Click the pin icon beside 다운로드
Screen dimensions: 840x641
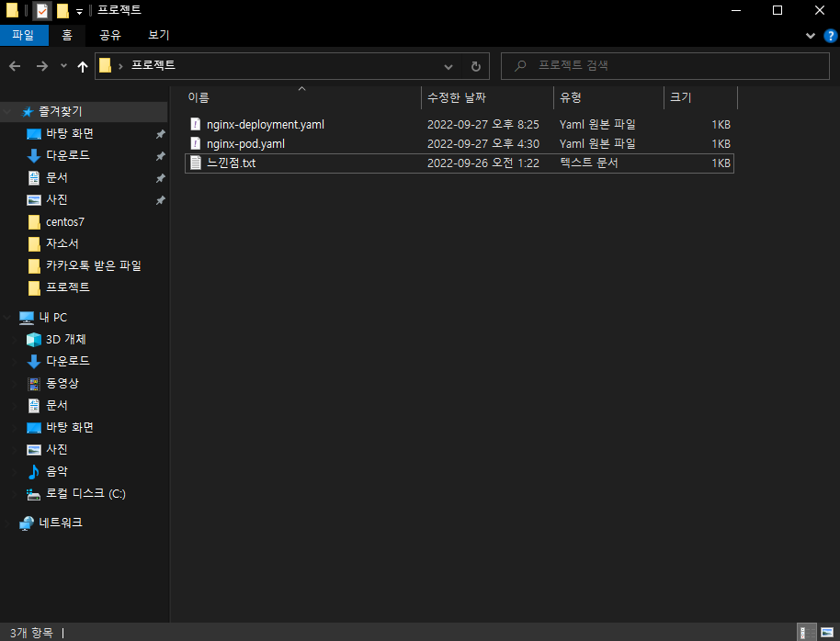(x=160, y=156)
